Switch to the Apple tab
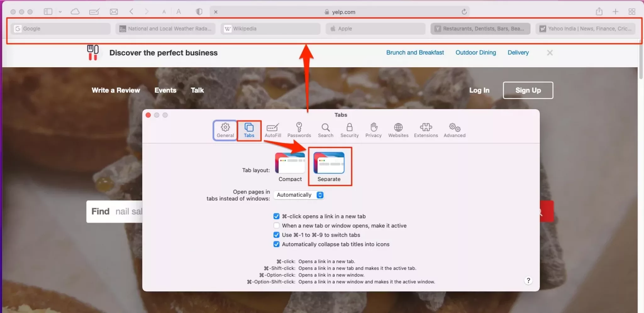Image resolution: width=644 pixels, height=313 pixels. (x=375, y=29)
